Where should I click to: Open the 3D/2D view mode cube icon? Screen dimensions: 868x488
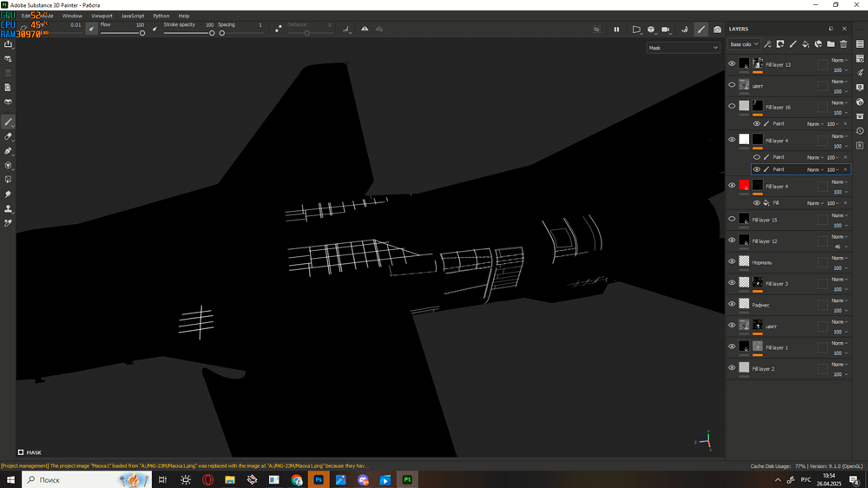pyautogui.click(x=651, y=30)
